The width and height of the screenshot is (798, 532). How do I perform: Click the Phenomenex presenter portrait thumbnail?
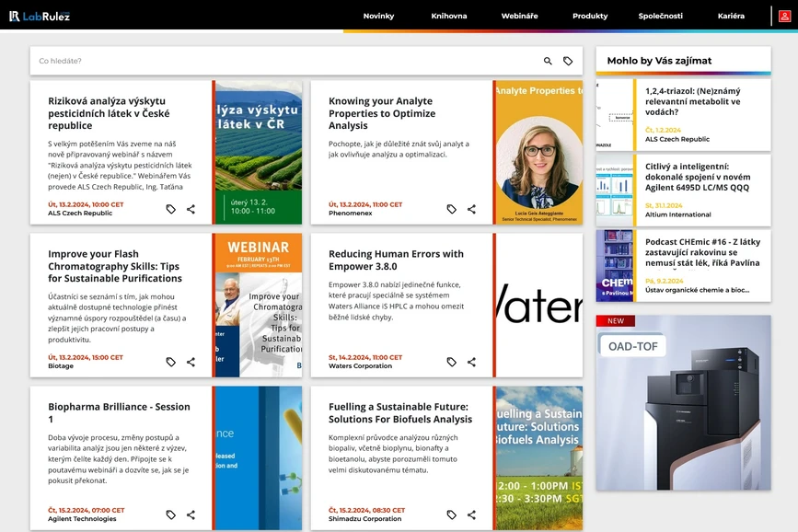(x=539, y=152)
